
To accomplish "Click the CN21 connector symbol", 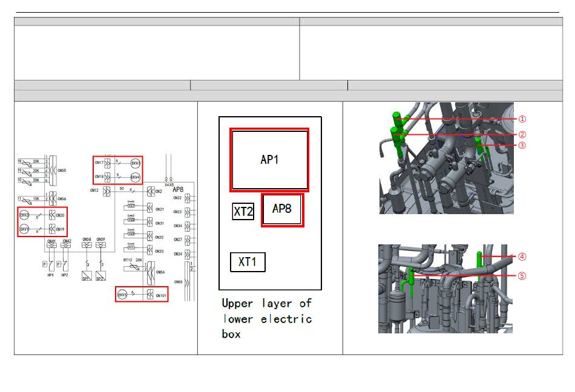I will (x=149, y=208).
